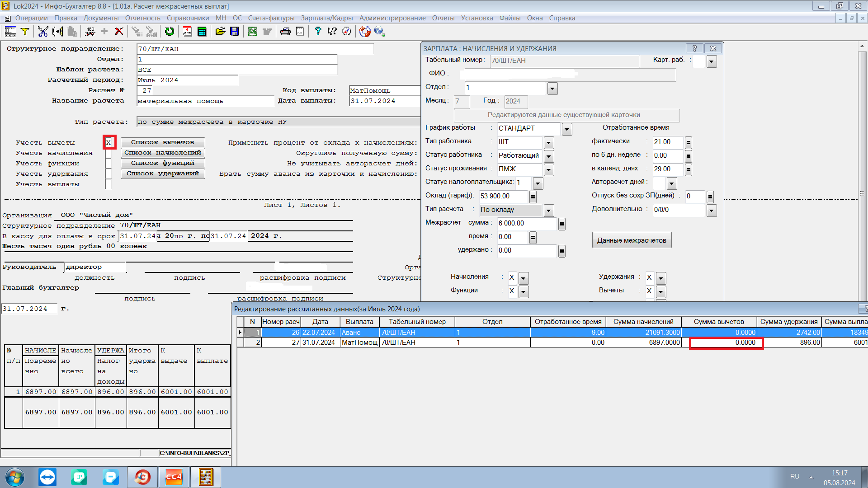Enable the 'Учесть начисления' checkbox
Viewport: 868px width, 488px height.
[x=108, y=153]
